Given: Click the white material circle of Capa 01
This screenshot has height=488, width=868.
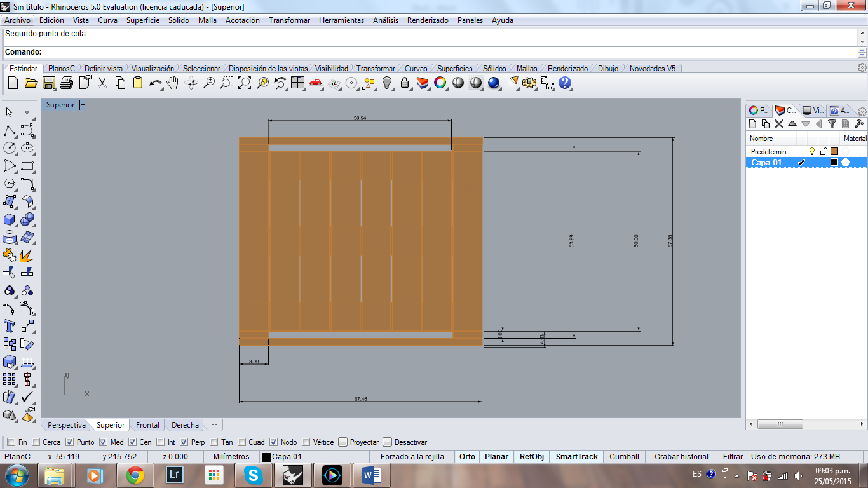Looking at the screenshot, I should (845, 163).
